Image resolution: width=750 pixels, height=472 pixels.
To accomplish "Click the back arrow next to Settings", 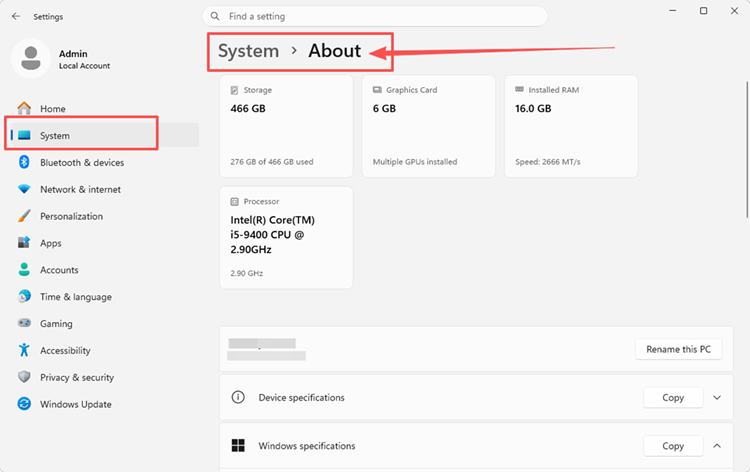I will pos(16,16).
